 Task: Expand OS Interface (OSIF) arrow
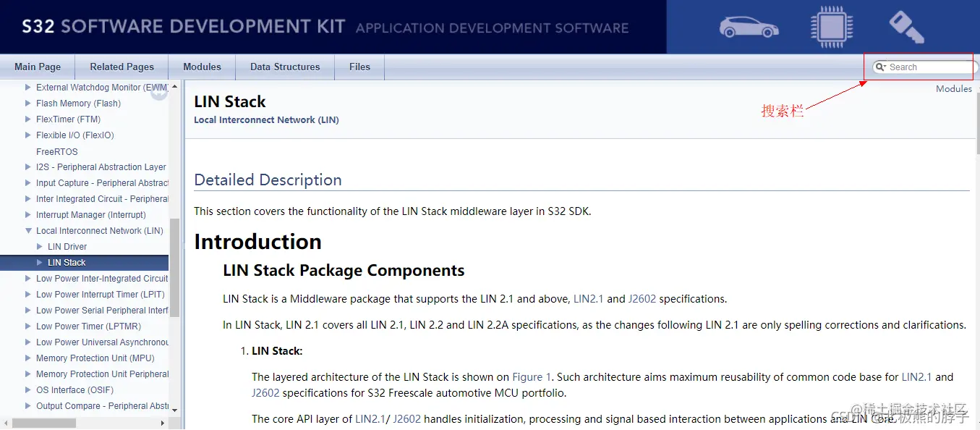28,390
